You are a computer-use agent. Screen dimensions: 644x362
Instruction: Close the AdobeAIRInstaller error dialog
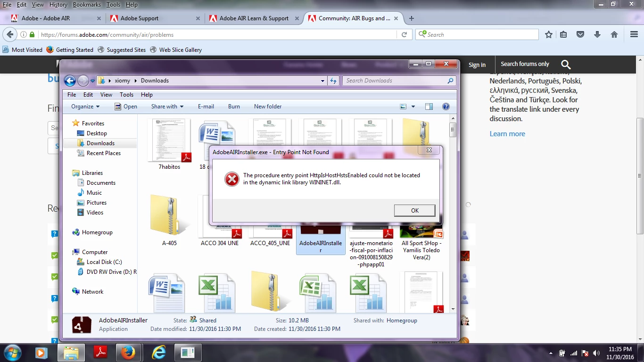(x=429, y=150)
